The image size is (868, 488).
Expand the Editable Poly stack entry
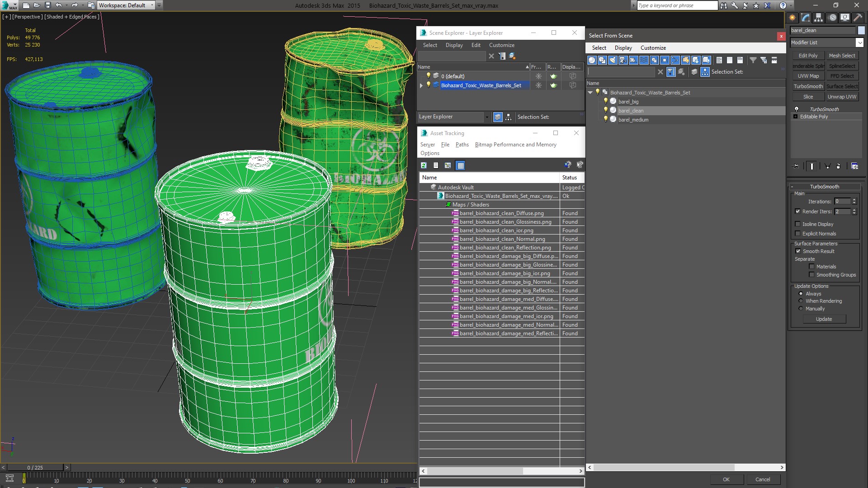(x=796, y=117)
